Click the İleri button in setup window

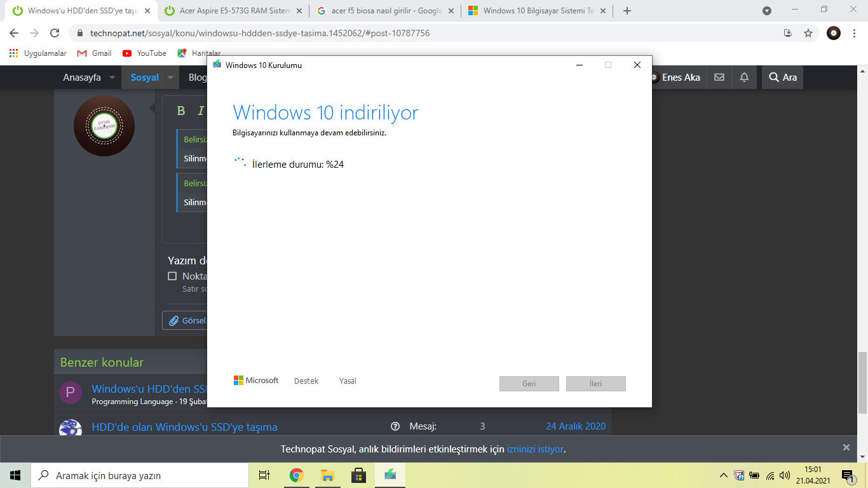click(x=596, y=384)
